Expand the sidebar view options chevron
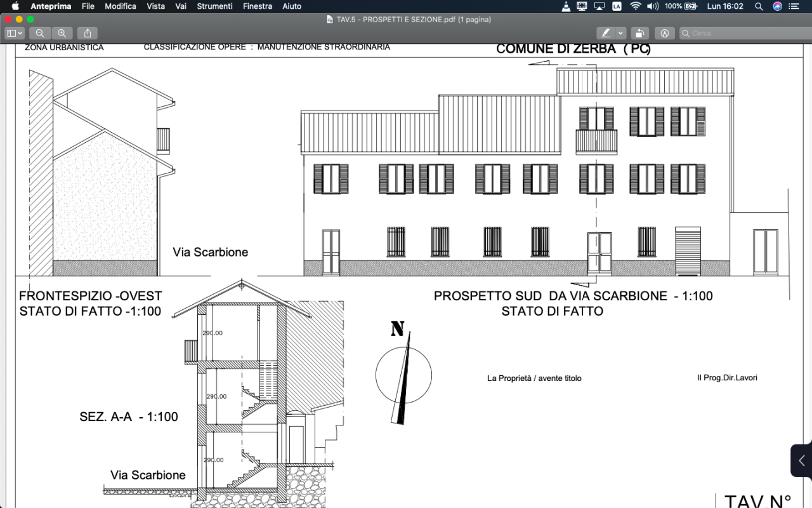The height and width of the screenshot is (508, 812). tap(20, 33)
